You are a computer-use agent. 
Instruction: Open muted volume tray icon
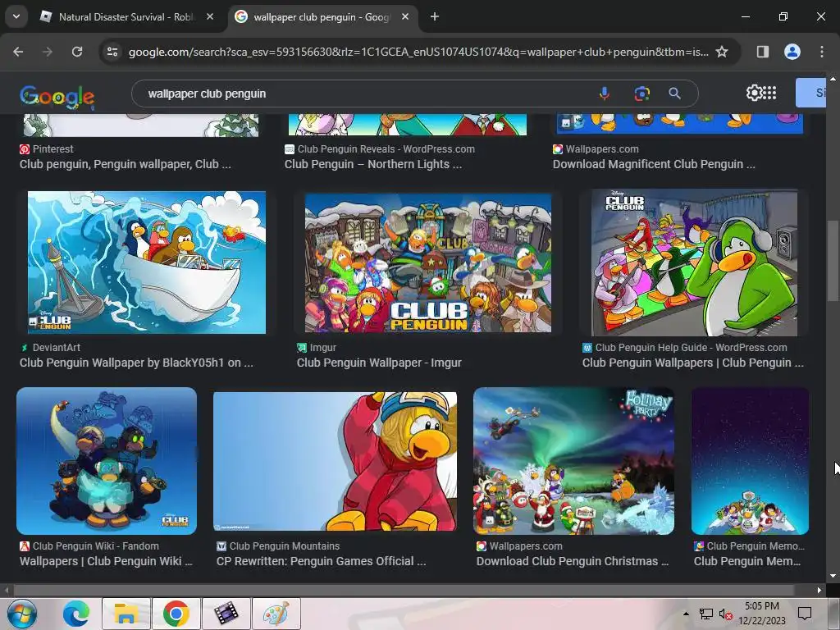[725, 614]
